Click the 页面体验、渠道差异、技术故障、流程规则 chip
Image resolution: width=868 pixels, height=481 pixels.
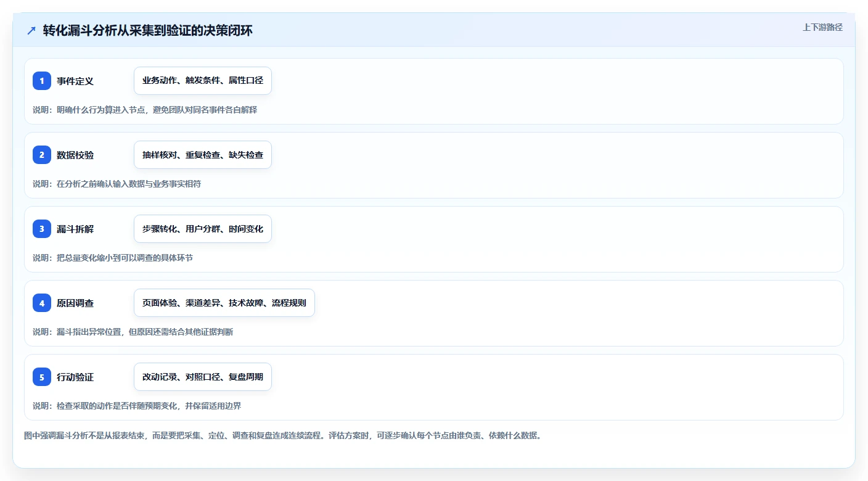click(224, 303)
